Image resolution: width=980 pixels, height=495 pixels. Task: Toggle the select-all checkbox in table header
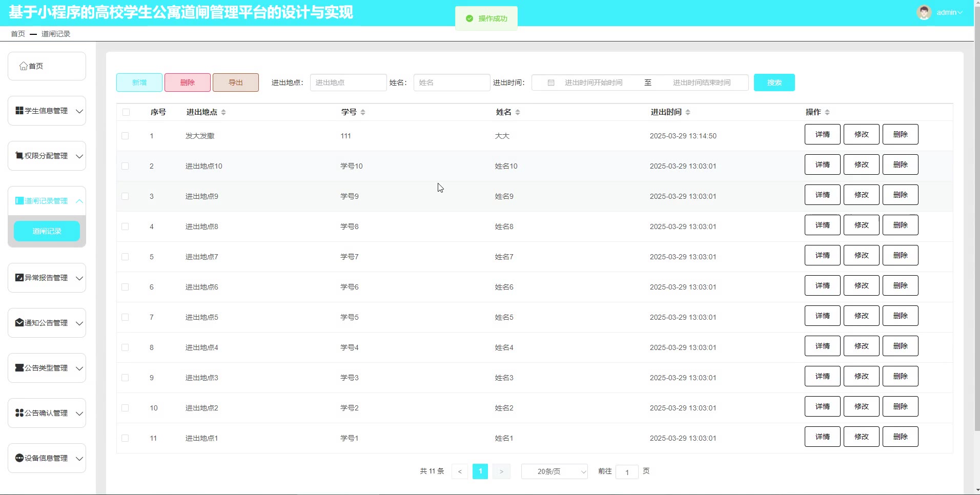tap(126, 112)
